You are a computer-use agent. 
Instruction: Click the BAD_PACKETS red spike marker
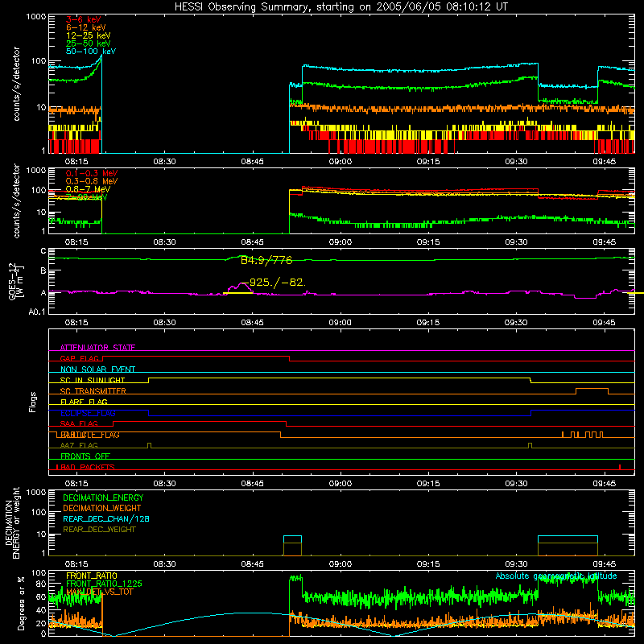(x=620, y=467)
